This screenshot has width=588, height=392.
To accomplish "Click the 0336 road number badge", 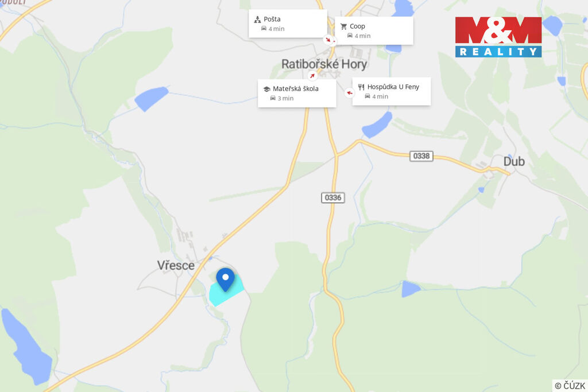I will 333,197.
